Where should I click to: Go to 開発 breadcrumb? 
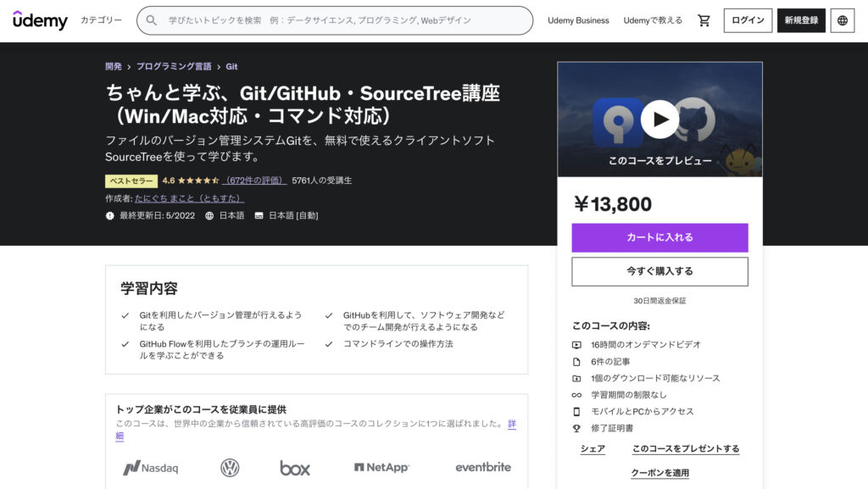pos(114,66)
